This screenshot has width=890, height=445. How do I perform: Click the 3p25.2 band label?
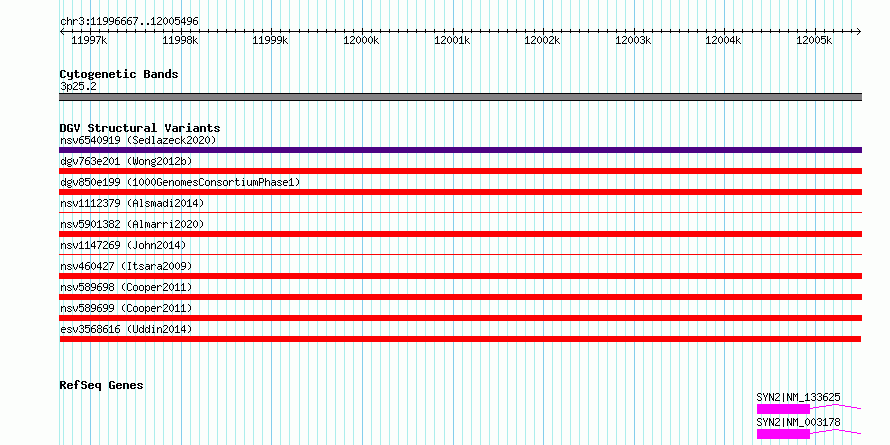(x=78, y=86)
